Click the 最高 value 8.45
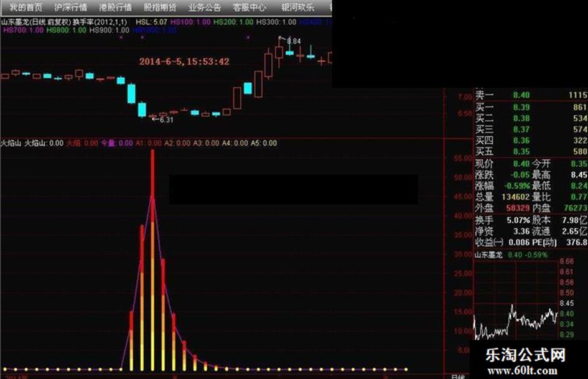This screenshot has height=379, width=588. pos(579,175)
